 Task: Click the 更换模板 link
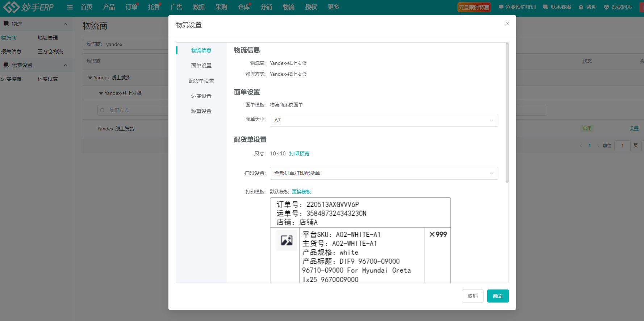point(301,192)
